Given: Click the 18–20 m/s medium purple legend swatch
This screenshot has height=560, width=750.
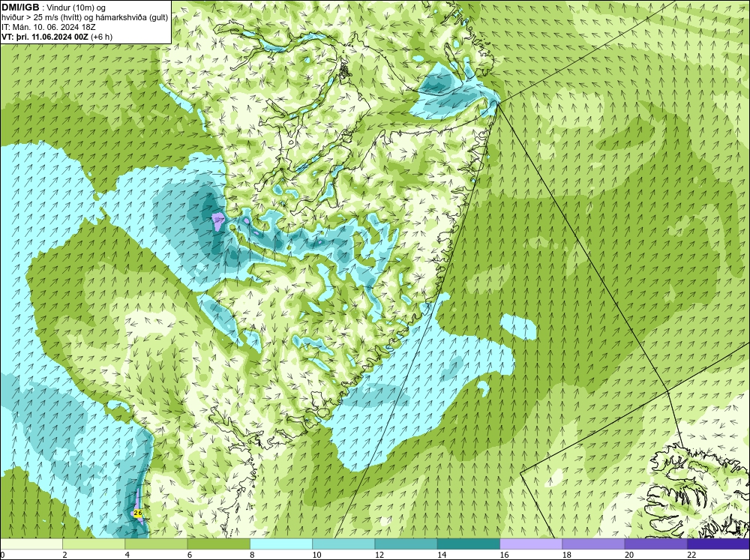Looking at the screenshot, I should (x=593, y=544).
